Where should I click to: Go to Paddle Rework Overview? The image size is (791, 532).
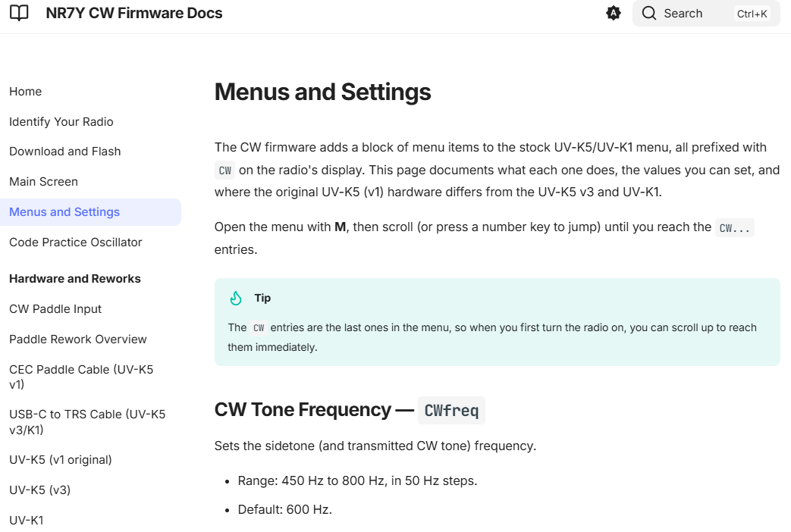pos(77,339)
